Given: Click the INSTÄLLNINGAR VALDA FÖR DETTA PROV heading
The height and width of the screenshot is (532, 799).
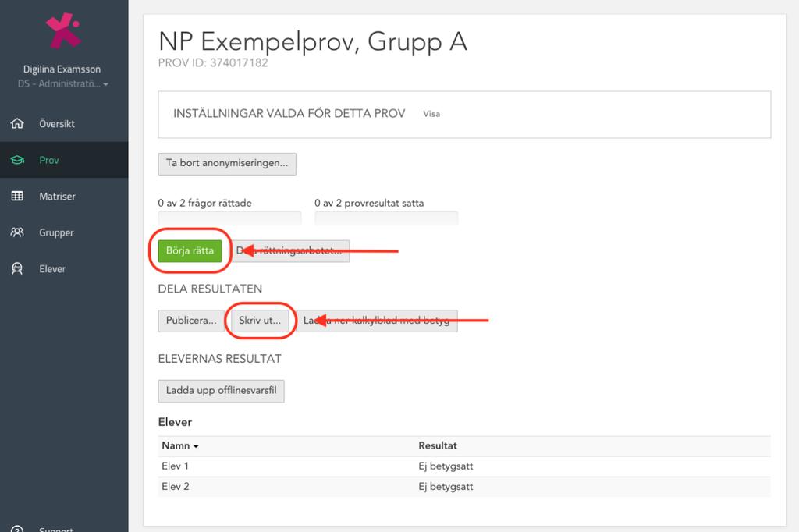Looking at the screenshot, I should pyautogui.click(x=289, y=114).
